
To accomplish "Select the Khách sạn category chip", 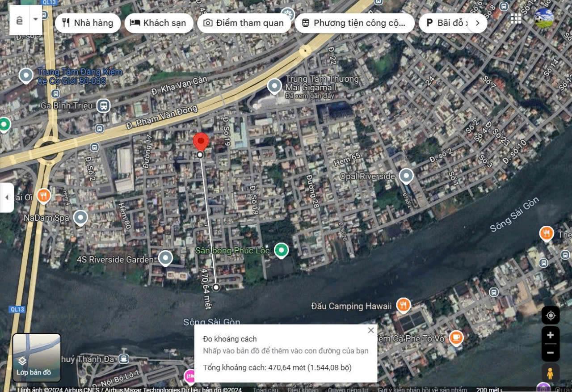I will pos(159,23).
